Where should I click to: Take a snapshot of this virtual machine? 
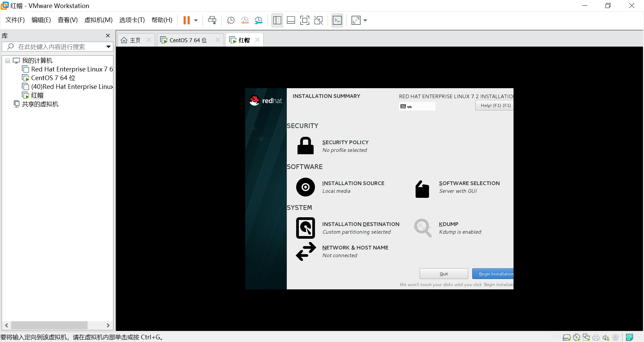tap(230, 20)
